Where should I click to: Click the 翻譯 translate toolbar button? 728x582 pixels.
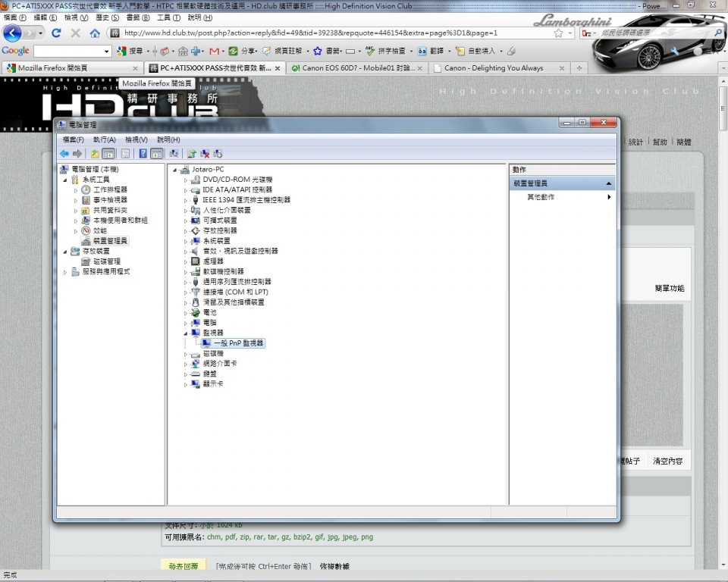click(x=431, y=51)
